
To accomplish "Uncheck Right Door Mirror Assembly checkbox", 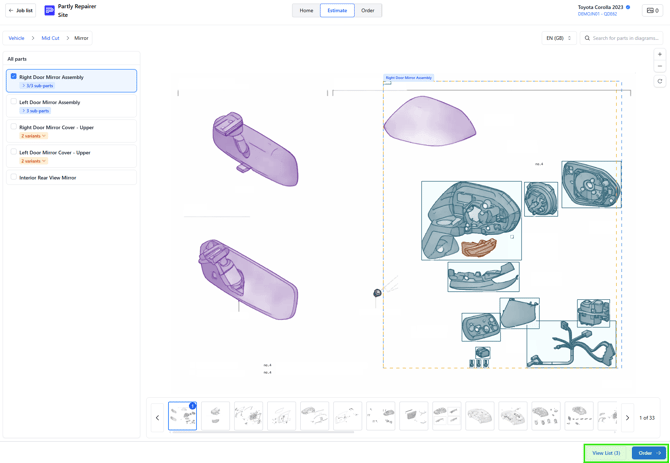I will (14, 76).
